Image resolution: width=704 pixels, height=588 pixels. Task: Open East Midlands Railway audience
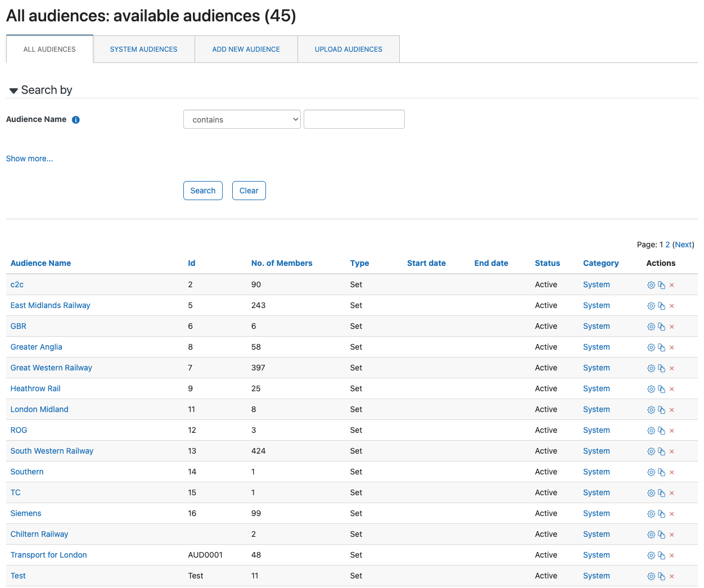coord(50,305)
